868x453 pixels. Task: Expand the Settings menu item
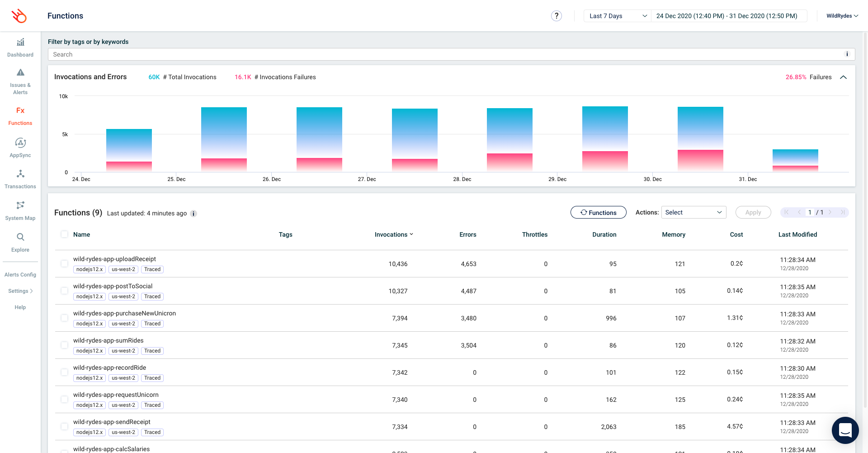20,291
